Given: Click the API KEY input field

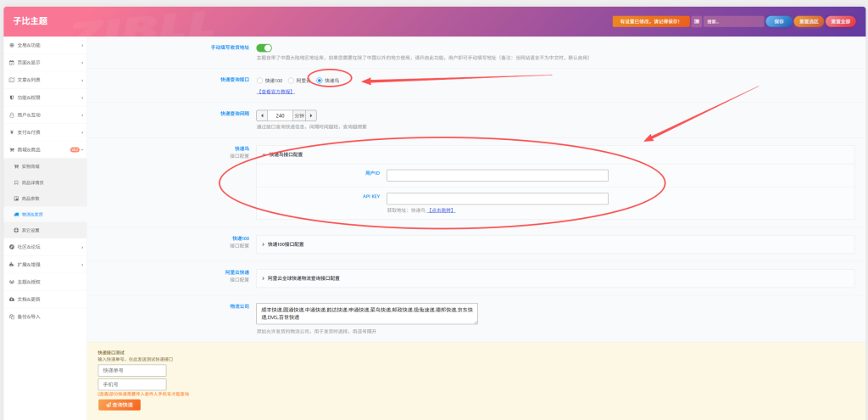Looking at the screenshot, I should coord(497,199).
